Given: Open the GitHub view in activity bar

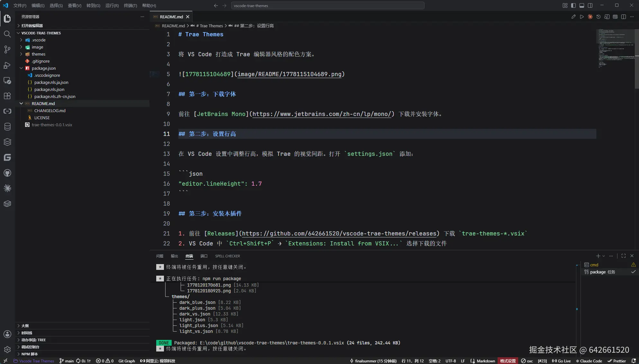Looking at the screenshot, I should 7,173.
